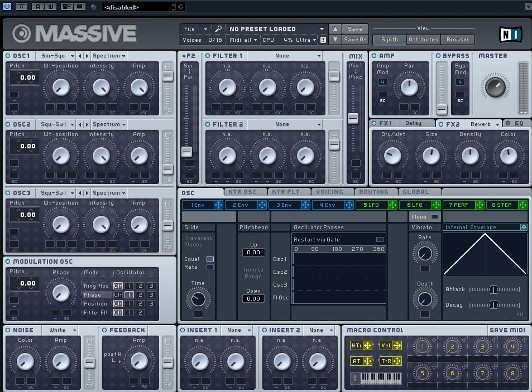
Task: Grab the 7 PERF modulation crosshair handle
Action: (480, 205)
